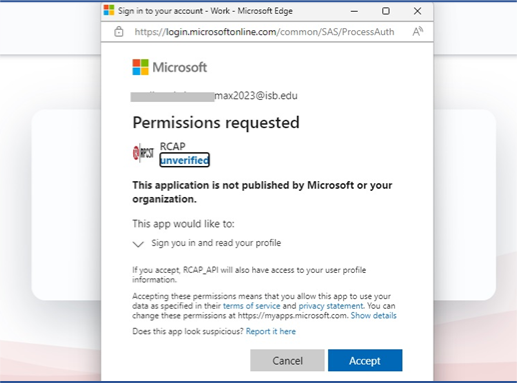
Task: Expand the sign-in permission chevron
Action: tap(138, 244)
